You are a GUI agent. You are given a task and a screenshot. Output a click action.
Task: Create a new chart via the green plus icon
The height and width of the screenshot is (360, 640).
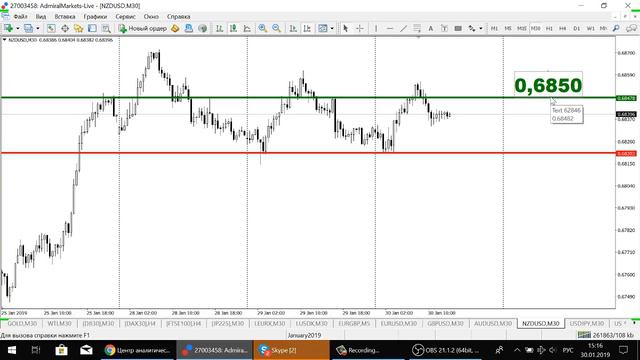[8, 28]
